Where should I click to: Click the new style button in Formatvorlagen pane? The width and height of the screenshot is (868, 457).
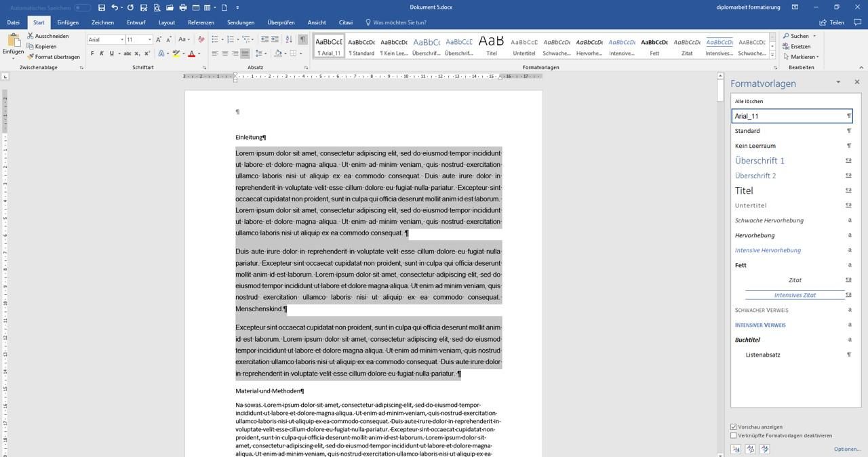(x=736, y=449)
